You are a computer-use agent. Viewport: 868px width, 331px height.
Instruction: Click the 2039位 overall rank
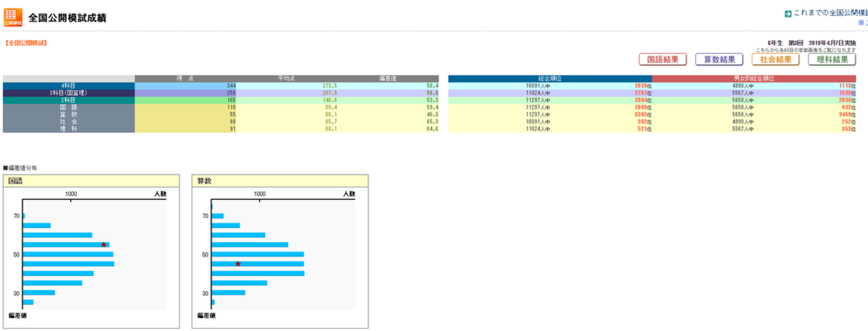(642, 86)
